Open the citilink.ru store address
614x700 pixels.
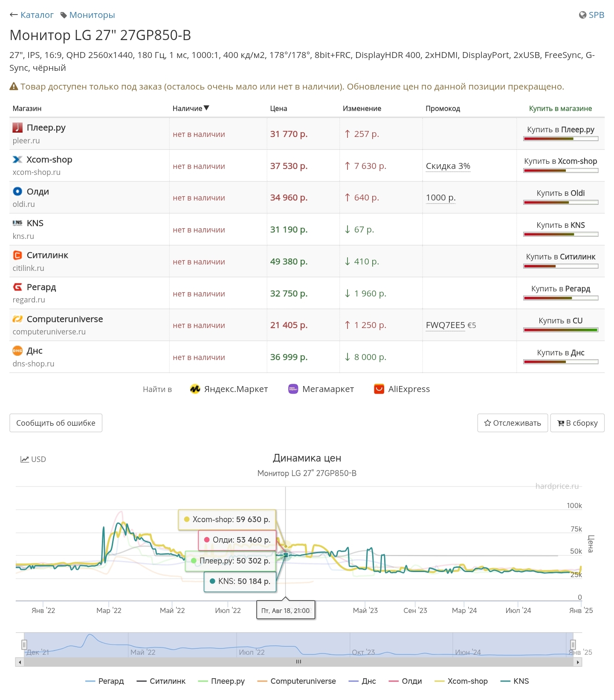pyautogui.click(x=29, y=268)
